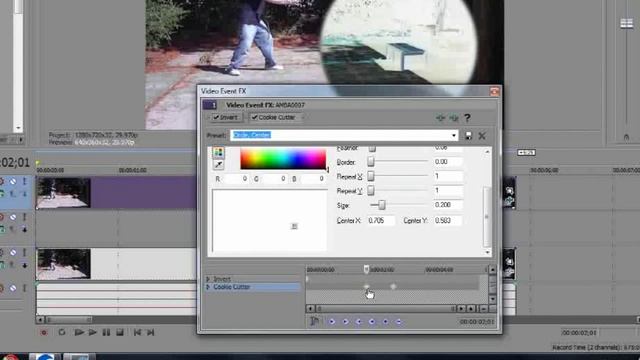The image size is (640, 360).
Task: Expand the Cookie Cutter row in keyframe list
Action: [x=208, y=287]
